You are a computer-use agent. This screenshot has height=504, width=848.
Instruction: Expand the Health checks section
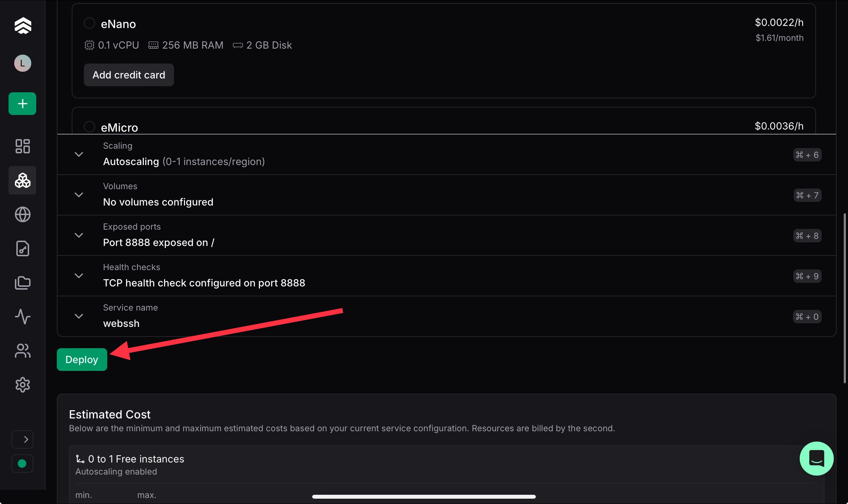point(447,276)
